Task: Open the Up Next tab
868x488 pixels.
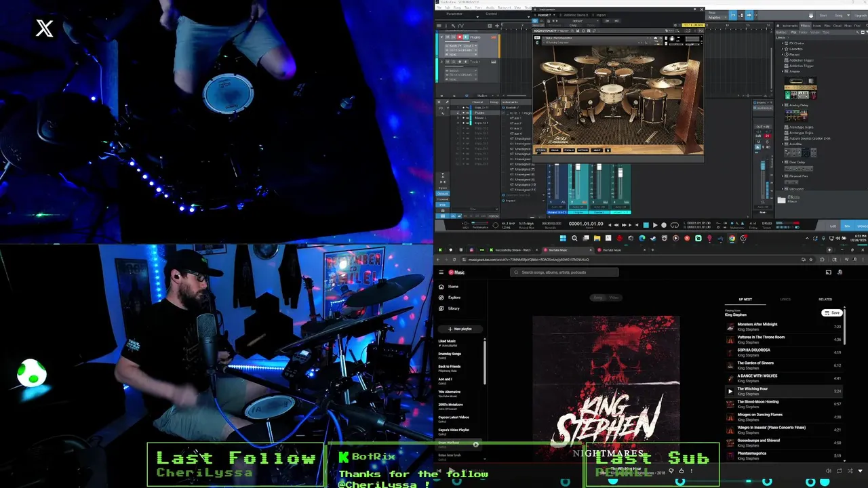Action: 745,299
